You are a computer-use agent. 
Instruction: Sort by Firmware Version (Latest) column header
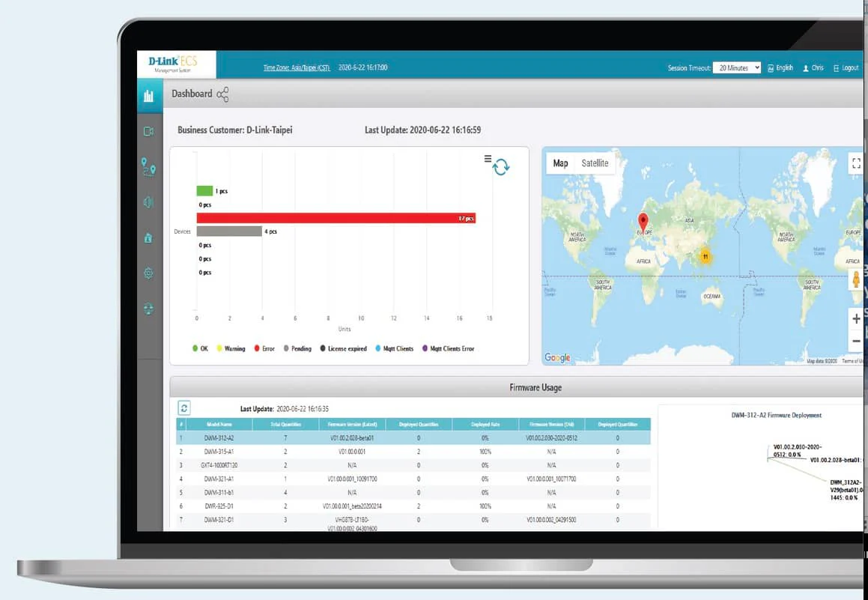(352, 425)
